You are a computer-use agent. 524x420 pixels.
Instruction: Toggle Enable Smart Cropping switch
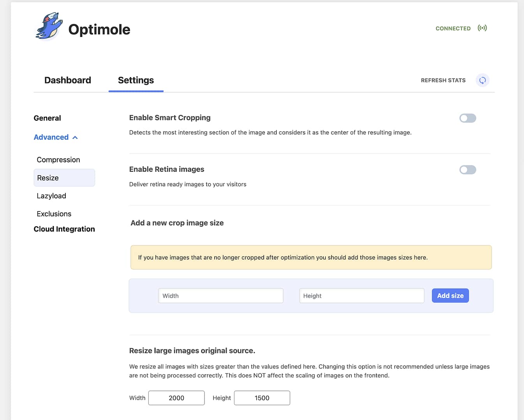coord(468,118)
